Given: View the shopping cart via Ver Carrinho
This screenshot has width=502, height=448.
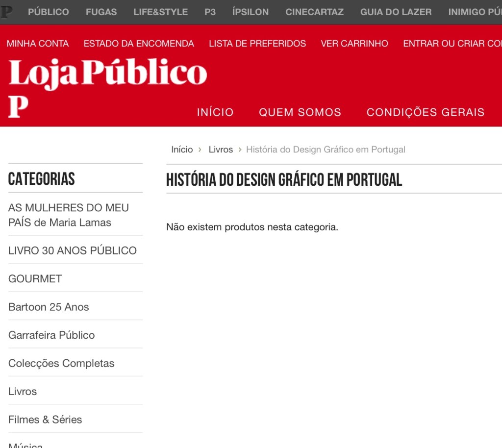Looking at the screenshot, I should (354, 44).
